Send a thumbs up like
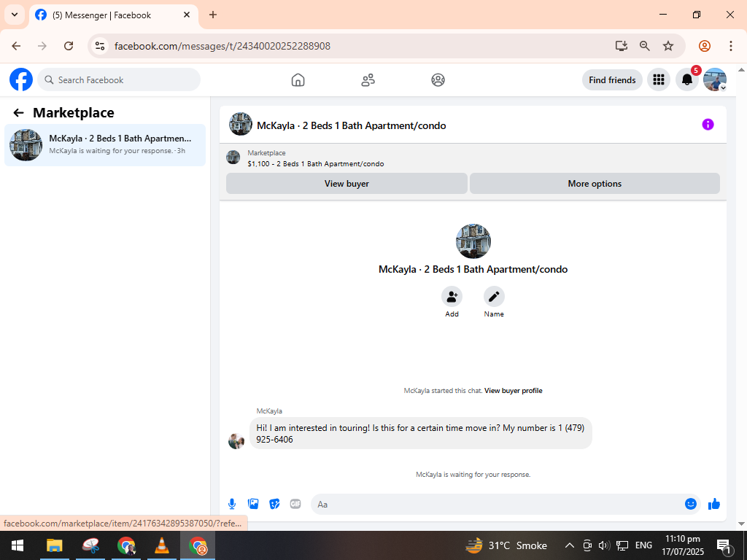 click(713, 504)
